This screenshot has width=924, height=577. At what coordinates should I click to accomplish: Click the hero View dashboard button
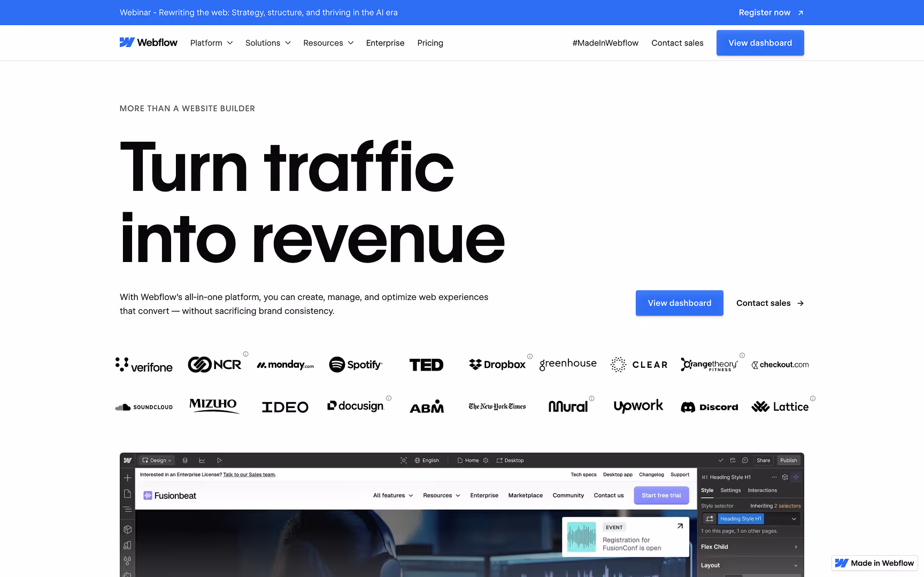pos(680,303)
